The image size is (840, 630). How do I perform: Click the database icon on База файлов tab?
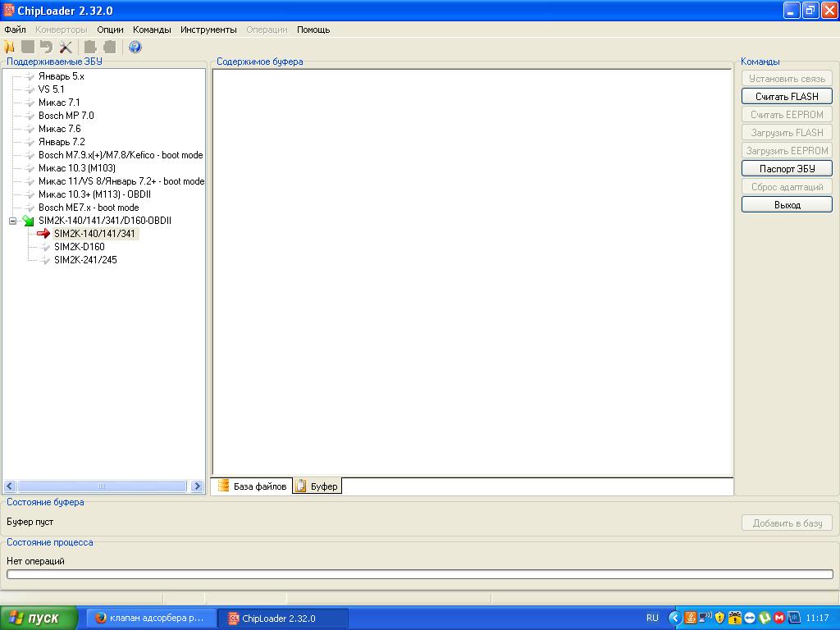click(x=223, y=486)
